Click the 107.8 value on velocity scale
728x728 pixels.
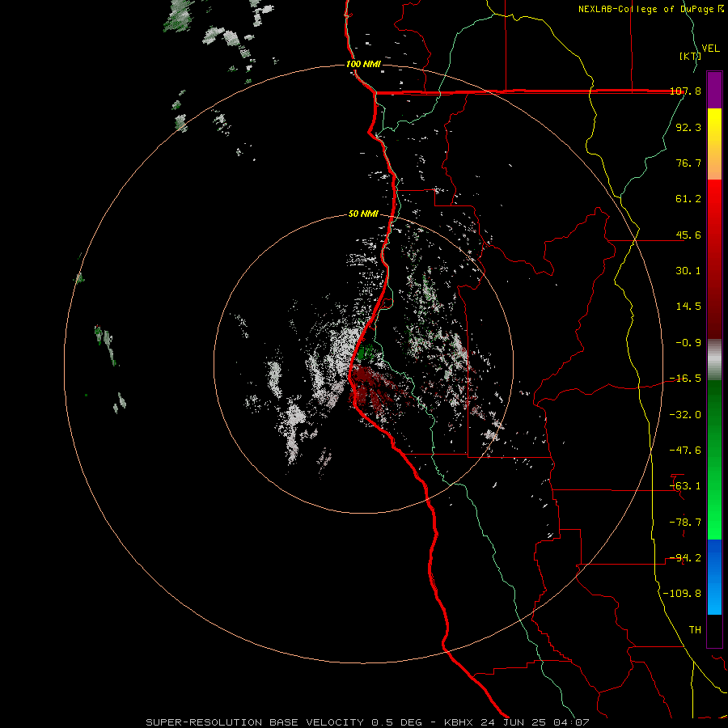[686, 91]
